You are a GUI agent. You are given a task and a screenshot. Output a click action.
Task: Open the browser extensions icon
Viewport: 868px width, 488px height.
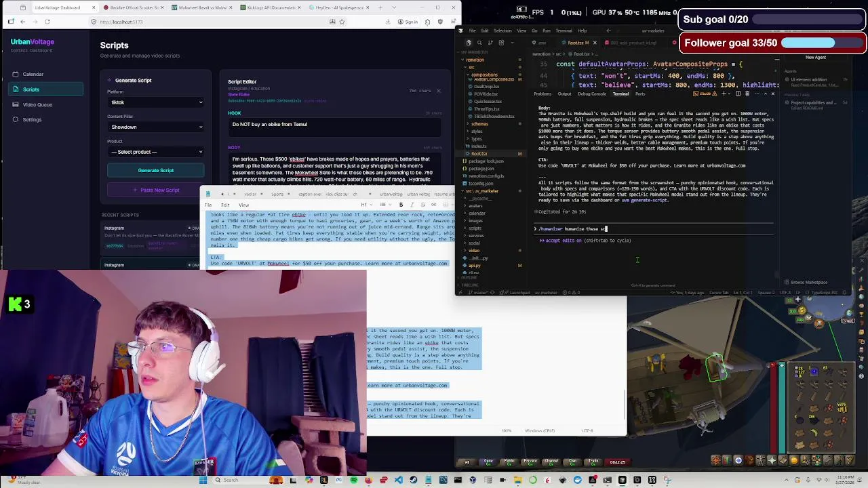coord(427,22)
